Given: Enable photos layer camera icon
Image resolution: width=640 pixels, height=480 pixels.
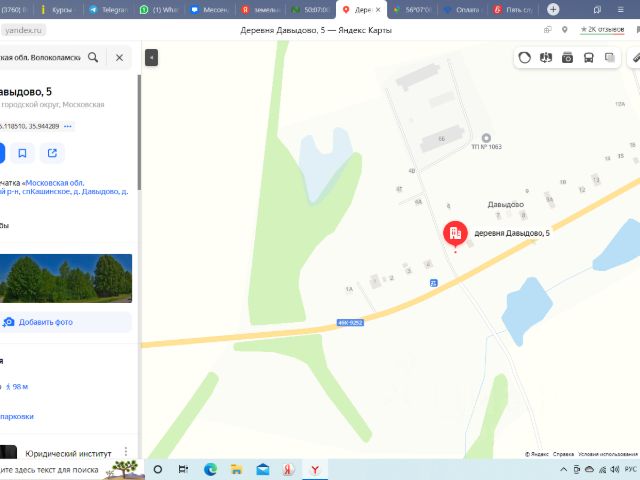Looking at the screenshot, I should pyautogui.click(x=567, y=58).
